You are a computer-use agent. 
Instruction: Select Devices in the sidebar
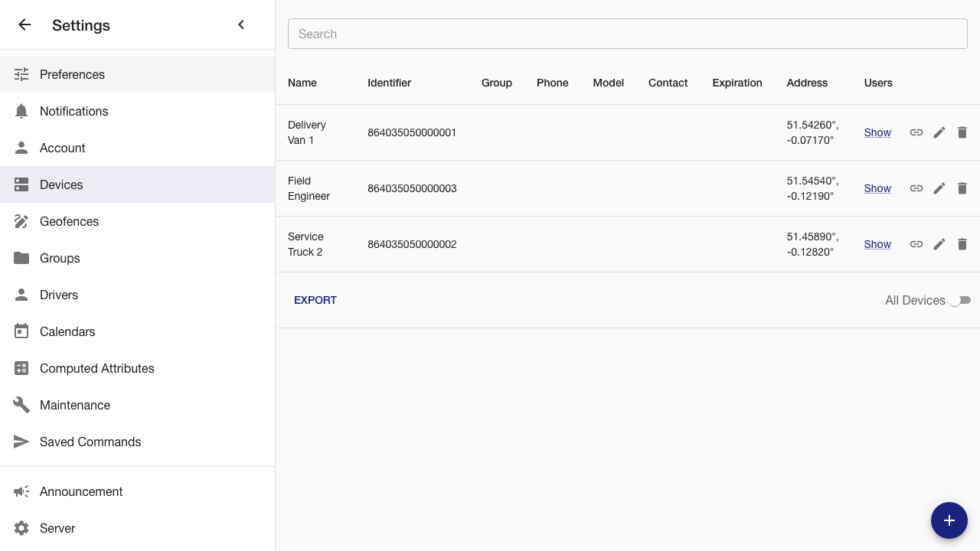[137, 184]
